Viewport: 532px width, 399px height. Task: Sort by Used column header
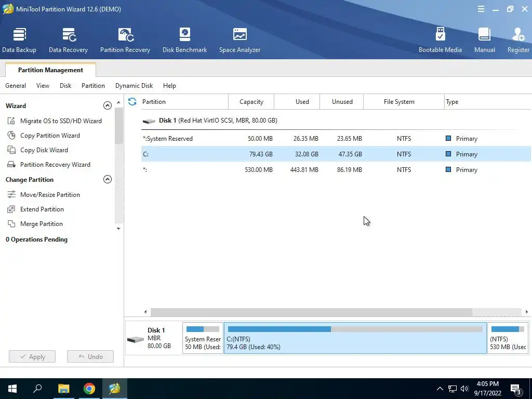[x=297, y=101]
